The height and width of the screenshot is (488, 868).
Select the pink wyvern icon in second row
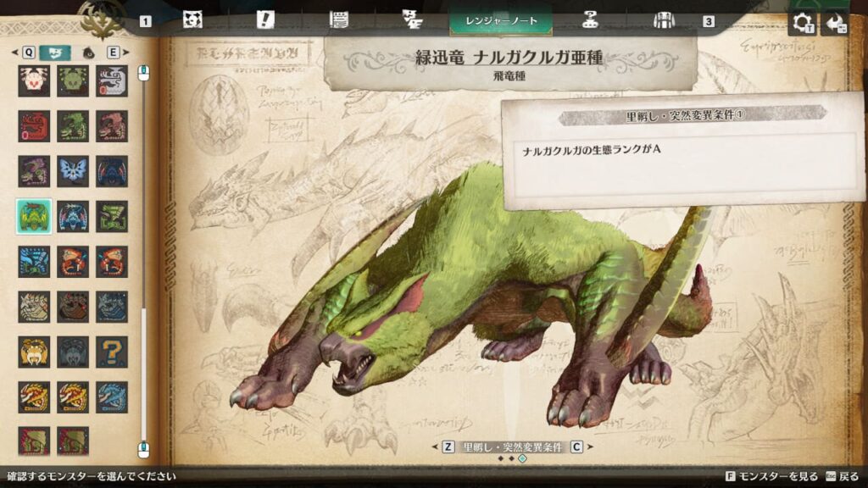pos(111,125)
